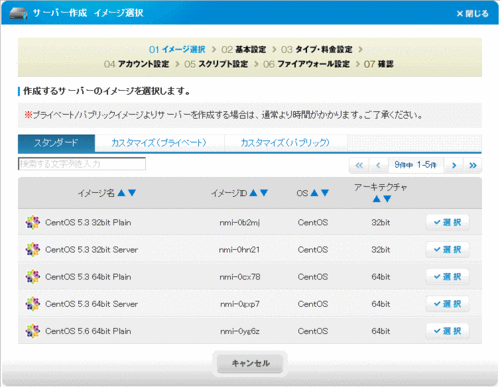Click the アーキテクチャ column header label
The width and height of the screenshot is (500, 387).
pyautogui.click(x=381, y=187)
